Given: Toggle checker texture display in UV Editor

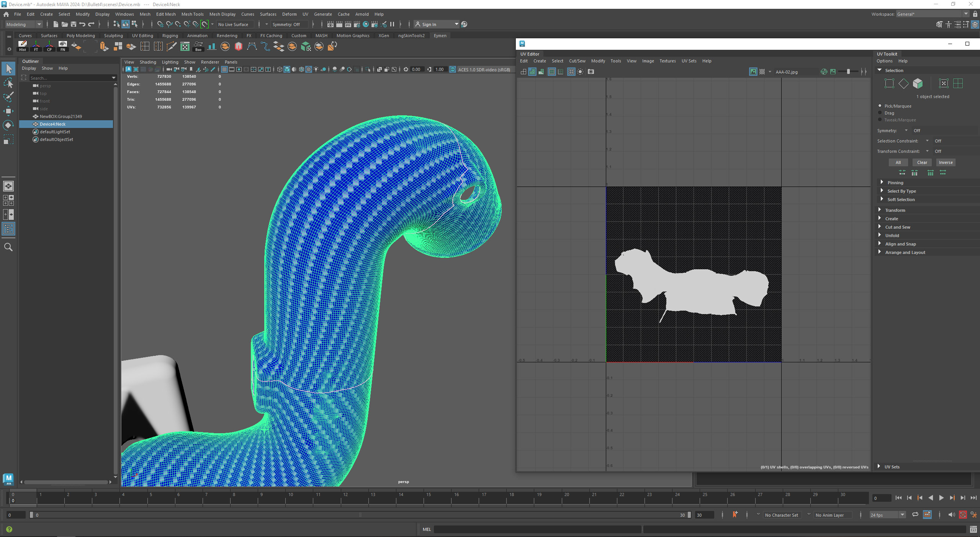Looking at the screenshot, I should pyautogui.click(x=762, y=72).
